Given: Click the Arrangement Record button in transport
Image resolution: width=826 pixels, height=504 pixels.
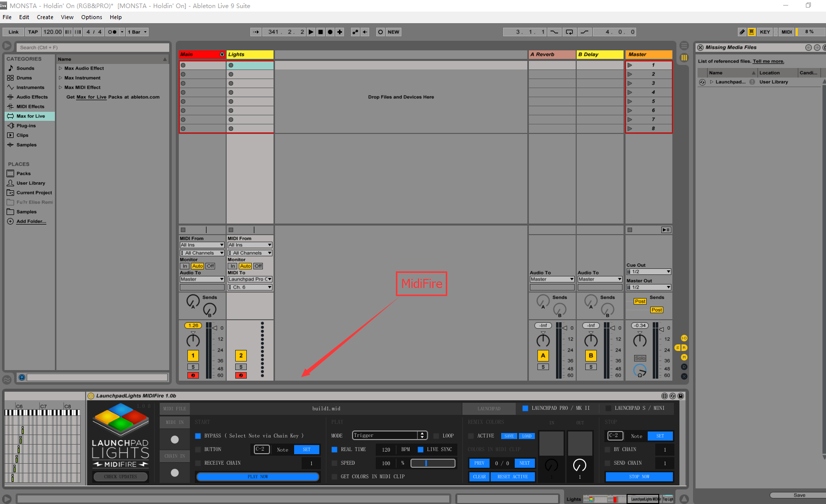Looking at the screenshot, I should coord(330,32).
